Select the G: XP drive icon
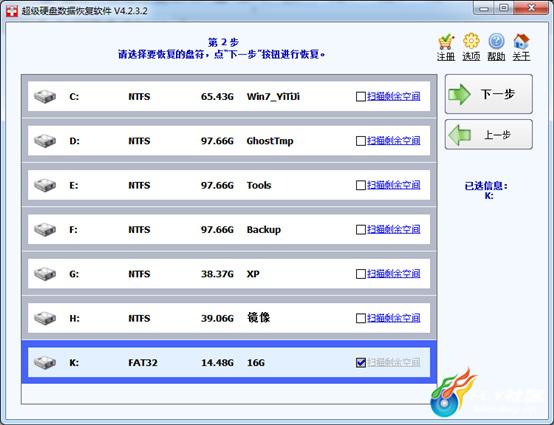 click(45, 274)
